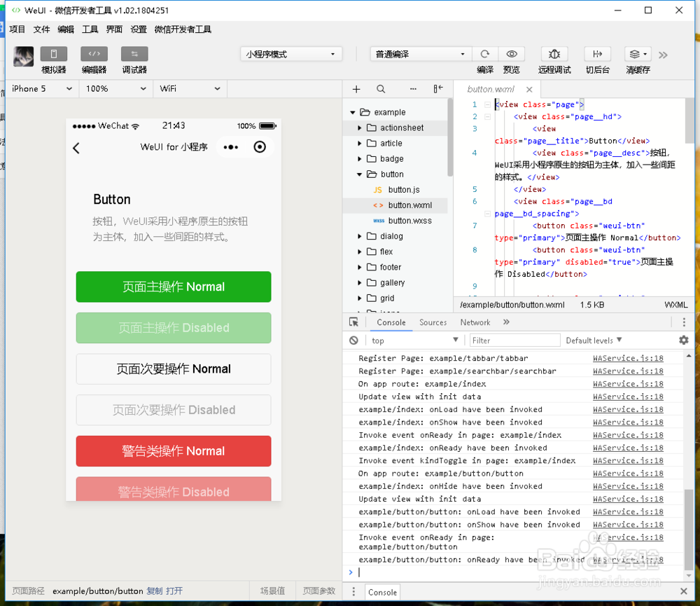Open button.wxss file
The image size is (700, 606).
point(409,221)
